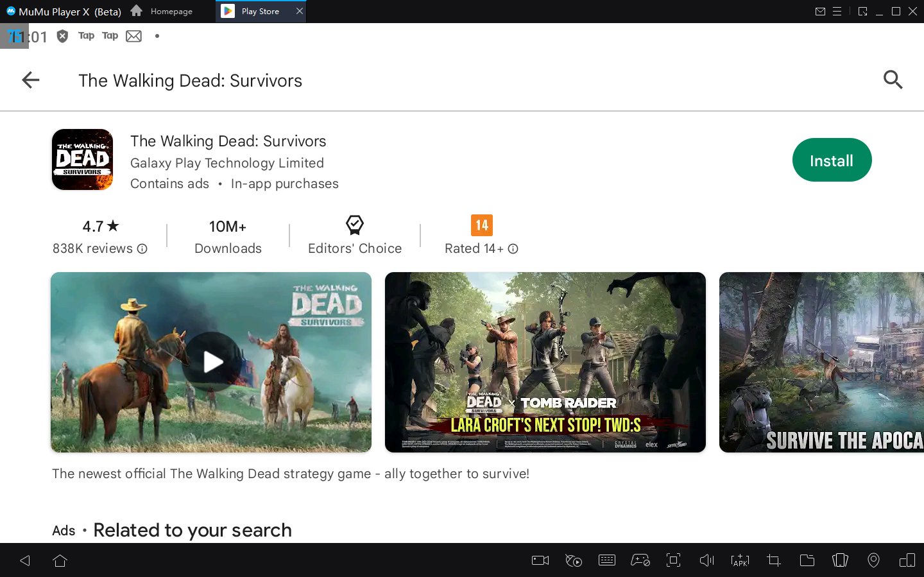Go to Android home via bottom bar icon
Image resolution: width=924 pixels, height=577 pixels.
[60, 560]
